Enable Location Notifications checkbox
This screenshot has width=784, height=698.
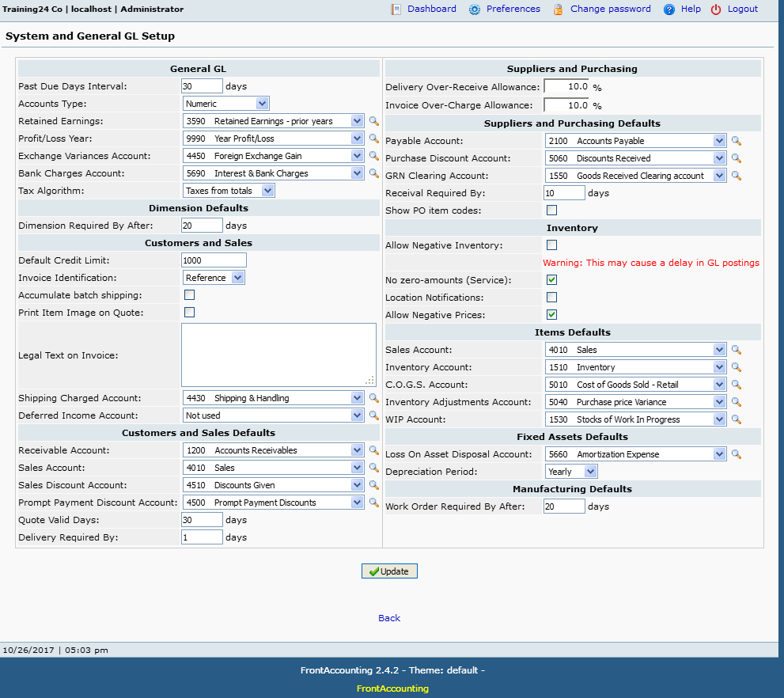point(551,298)
